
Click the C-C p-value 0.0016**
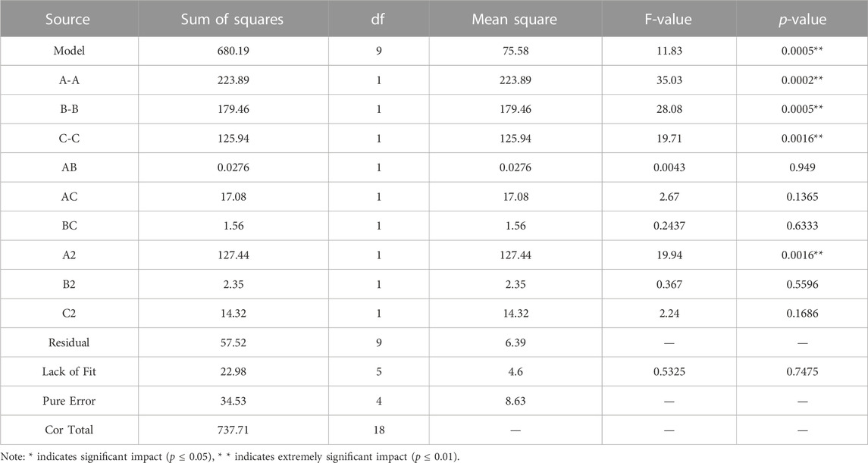[802, 138]
